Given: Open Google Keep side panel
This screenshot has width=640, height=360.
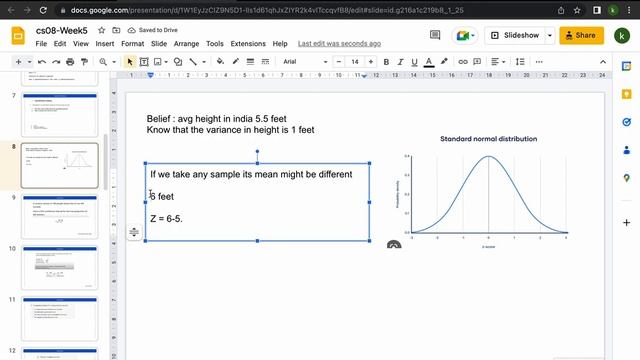Looking at the screenshot, I should coord(627,94).
